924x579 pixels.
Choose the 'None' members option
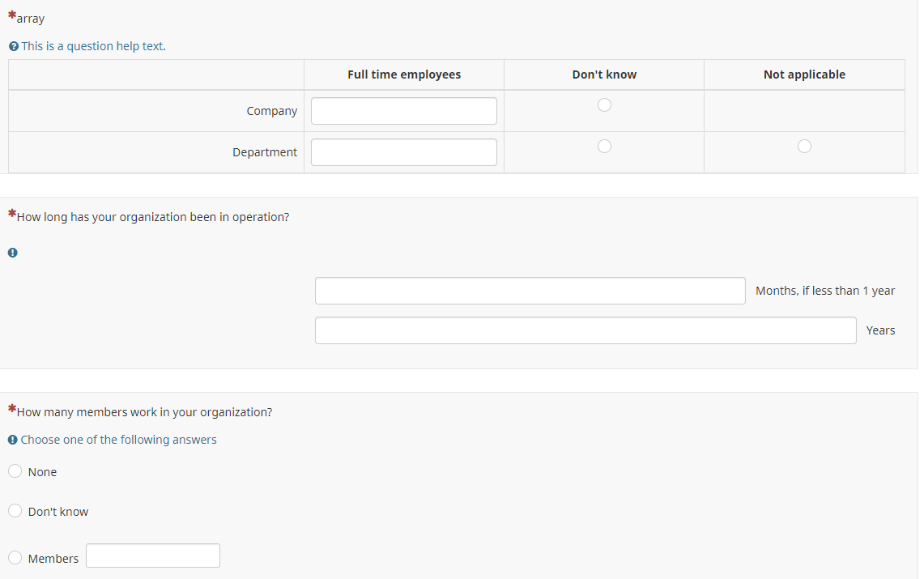click(15, 471)
